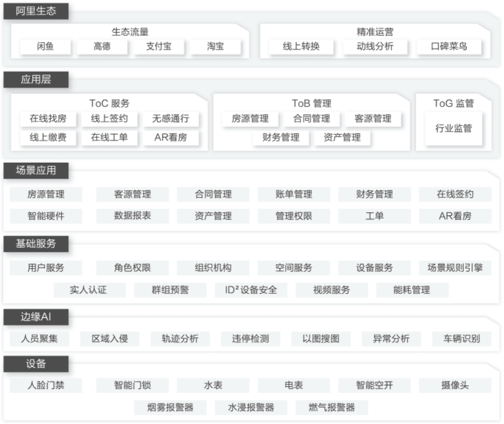Select 房源管理 in 场景应用 section
Screen dimensions: 504x424
coord(46,195)
